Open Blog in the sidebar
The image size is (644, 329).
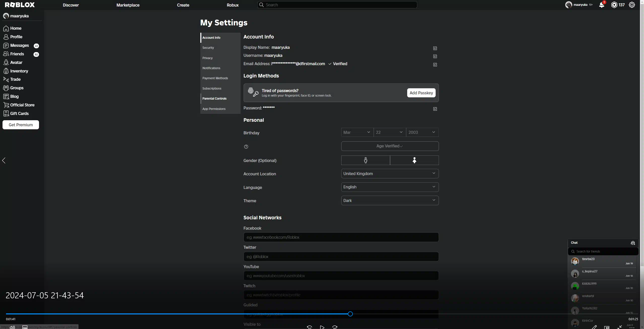pyautogui.click(x=11, y=96)
